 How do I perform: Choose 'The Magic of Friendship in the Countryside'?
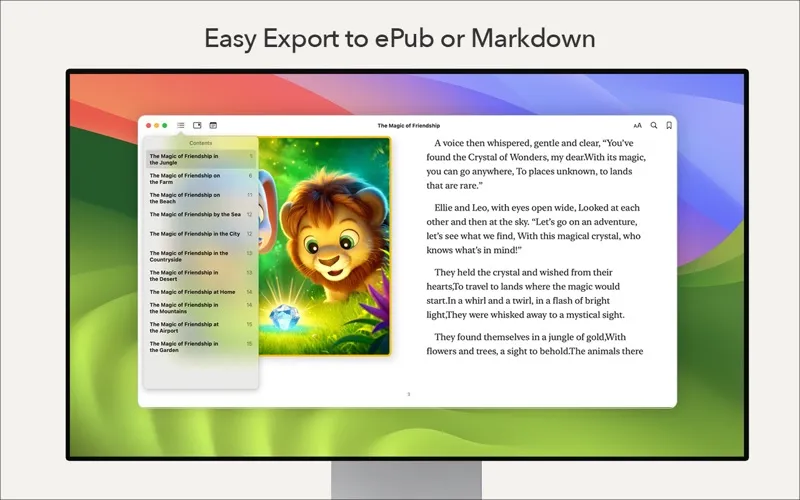(201, 256)
